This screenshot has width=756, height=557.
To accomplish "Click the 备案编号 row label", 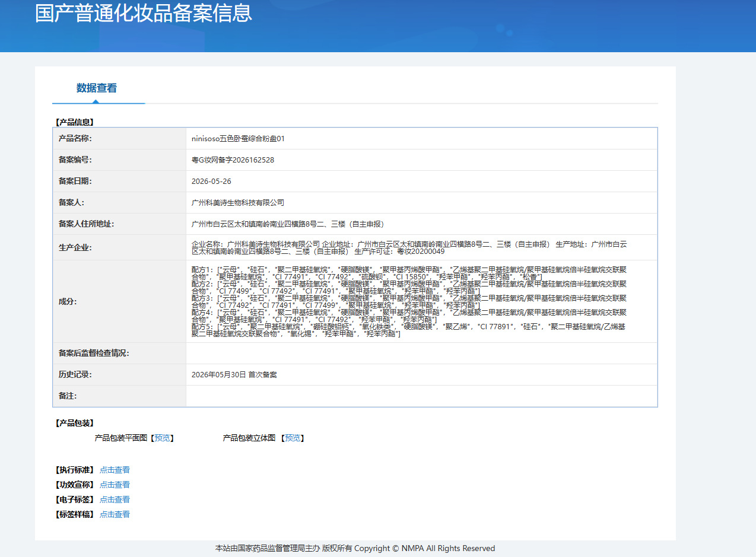I will coord(75,160).
